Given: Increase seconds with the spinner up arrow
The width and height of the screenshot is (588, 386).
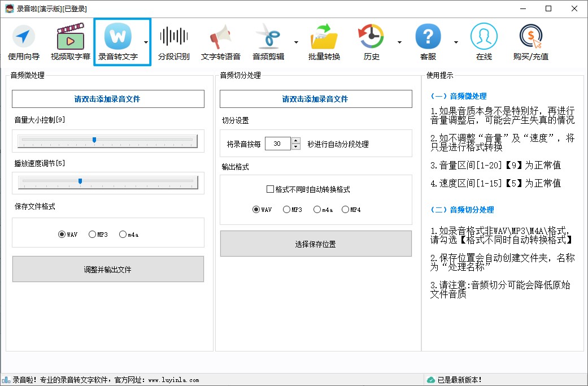Looking at the screenshot, I should [296, 140].
